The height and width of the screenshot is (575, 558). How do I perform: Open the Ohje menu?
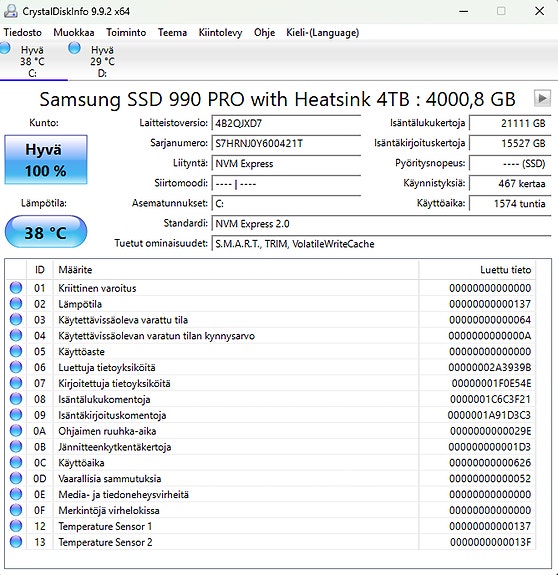pyautogui.click(x=264, y=32)
